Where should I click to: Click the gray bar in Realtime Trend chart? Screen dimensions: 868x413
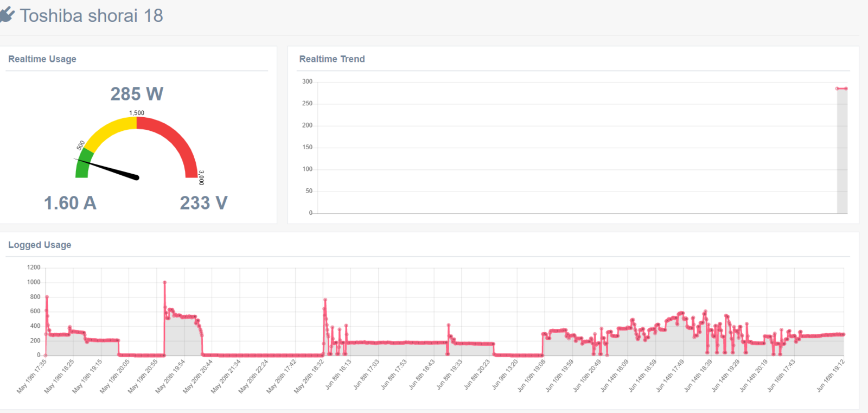[x=842, y=151]
